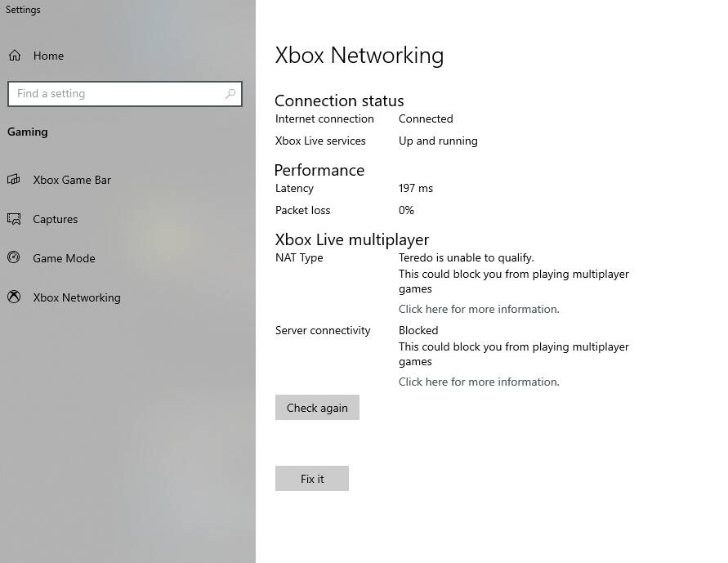
Task: Click Teredo is unable to qualify text
Action: click(x=467, y=258)
